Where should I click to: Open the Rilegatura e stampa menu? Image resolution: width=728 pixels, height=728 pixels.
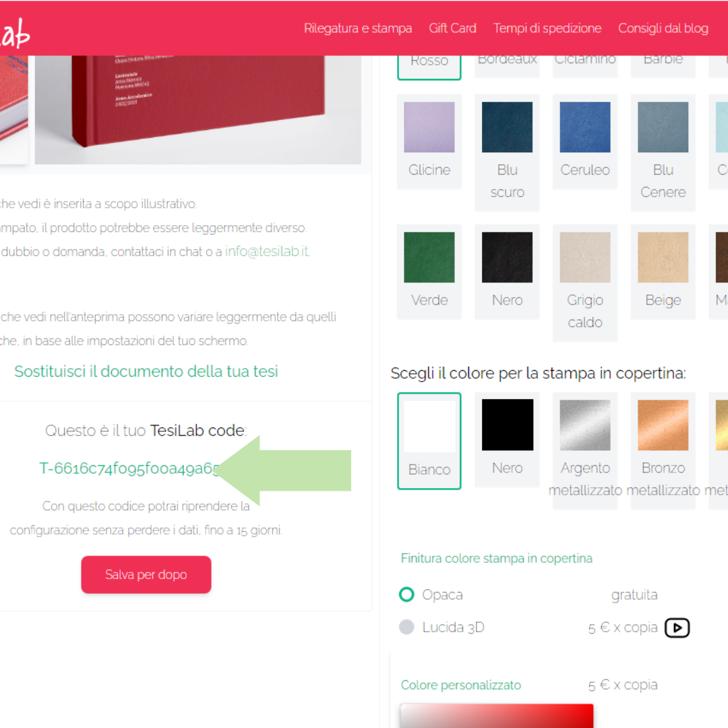point(357,28)
